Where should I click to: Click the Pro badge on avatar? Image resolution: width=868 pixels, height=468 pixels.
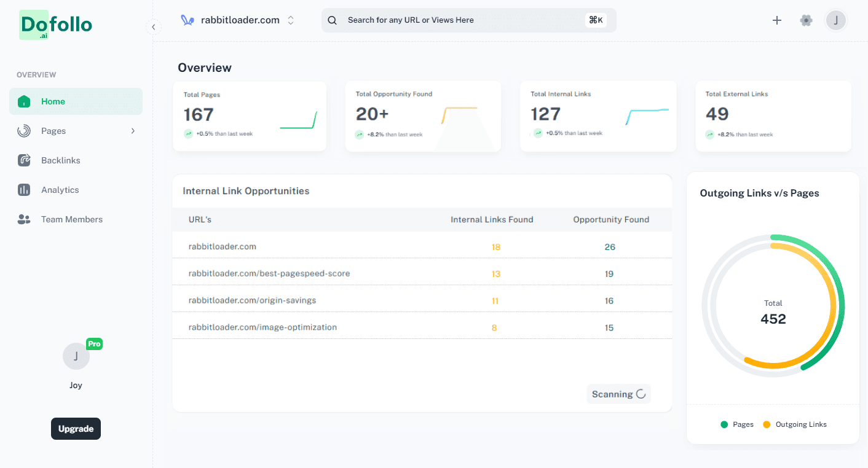(94, 344)
